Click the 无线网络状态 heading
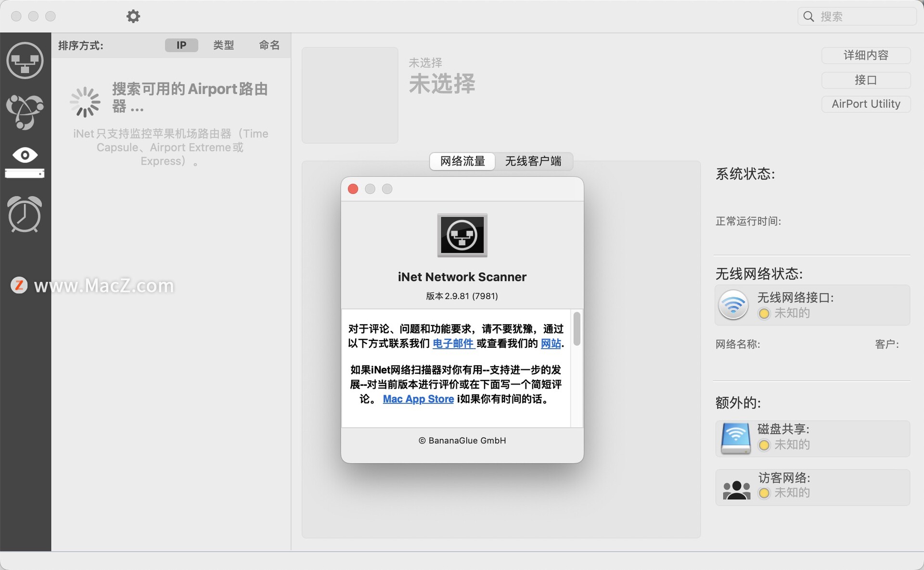 coord(759,274)
